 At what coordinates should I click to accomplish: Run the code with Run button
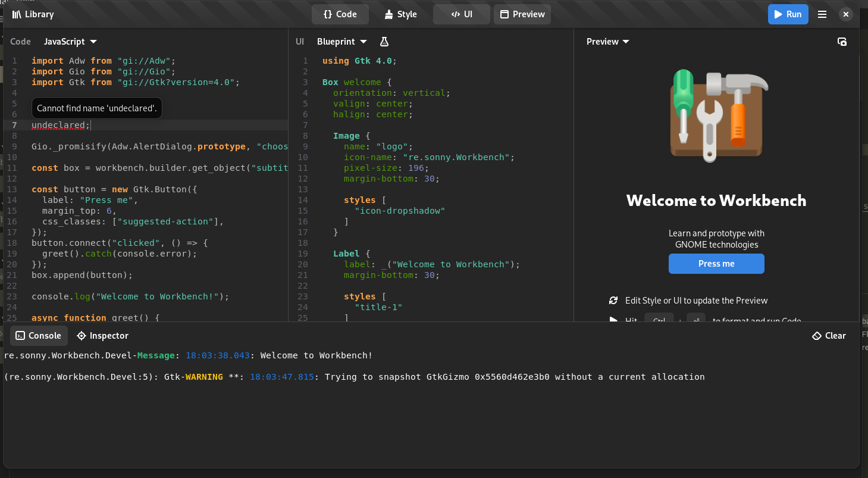coord(788,14)
